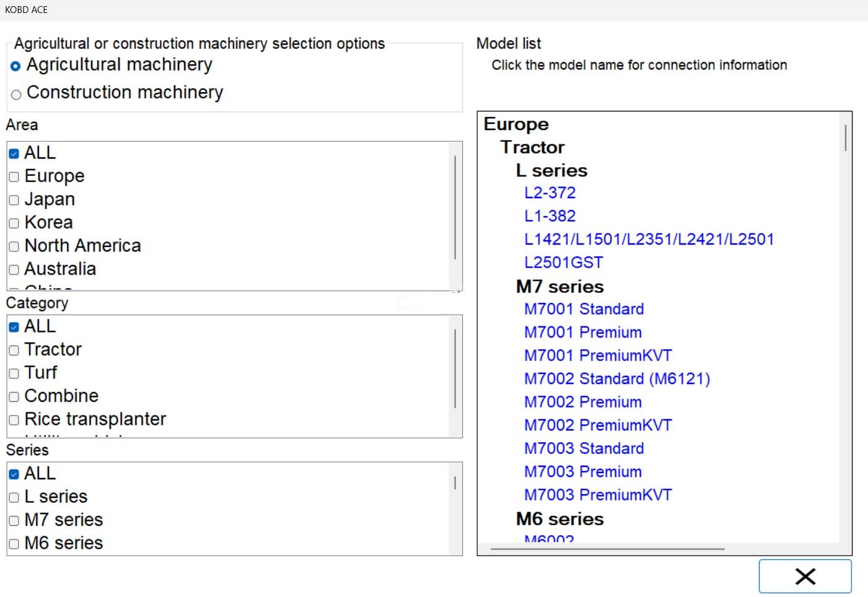Open M7002 Standard (M6121) connection info
Image resolution: width=868 pixels, height=597 pixels.
pos(617,378)
